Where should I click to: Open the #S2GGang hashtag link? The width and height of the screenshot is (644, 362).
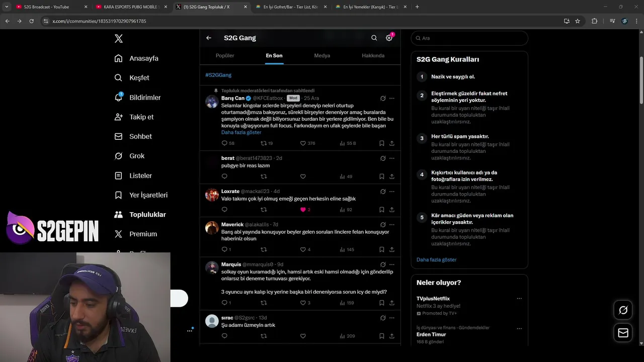click(x=218, y=75)
